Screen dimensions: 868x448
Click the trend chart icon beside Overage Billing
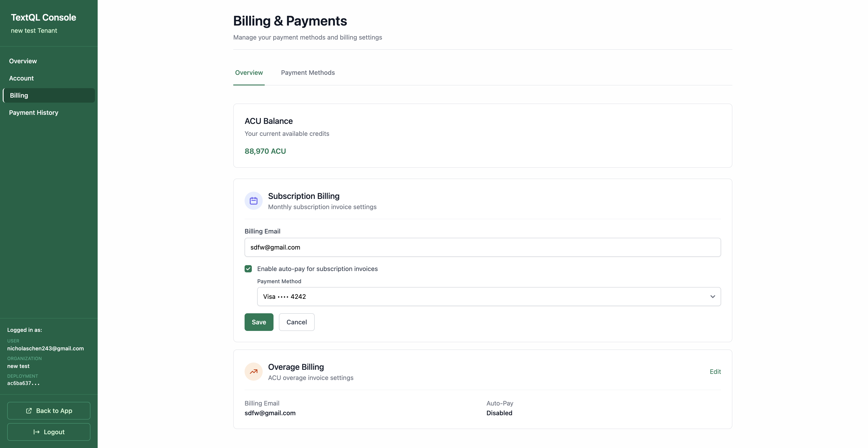tap(253, 372)
